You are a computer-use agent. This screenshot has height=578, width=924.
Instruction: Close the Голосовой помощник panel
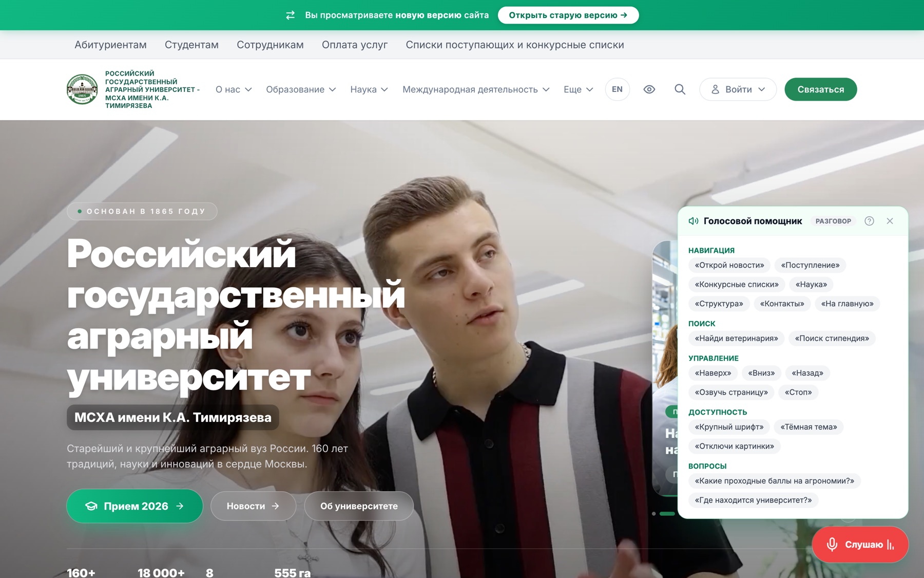(x=890, y=221)
